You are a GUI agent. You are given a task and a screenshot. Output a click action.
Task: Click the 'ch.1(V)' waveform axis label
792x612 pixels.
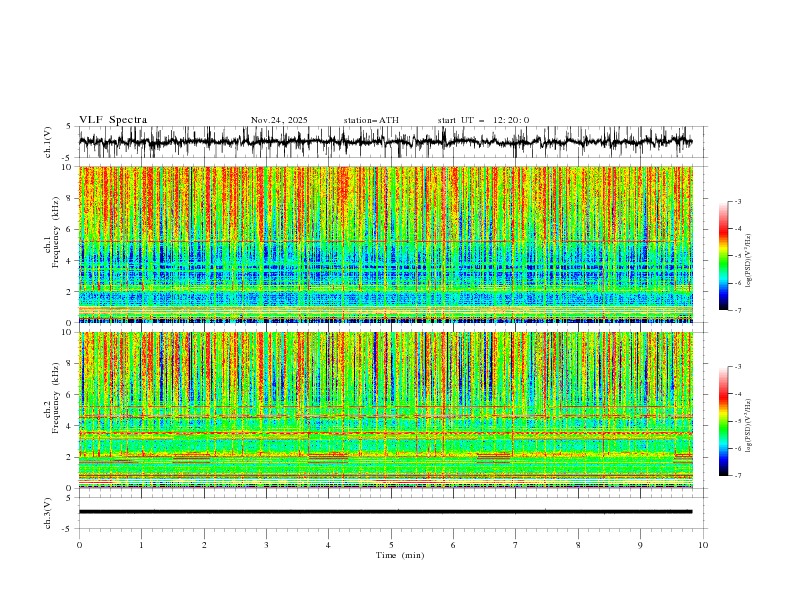coord(48,142)
